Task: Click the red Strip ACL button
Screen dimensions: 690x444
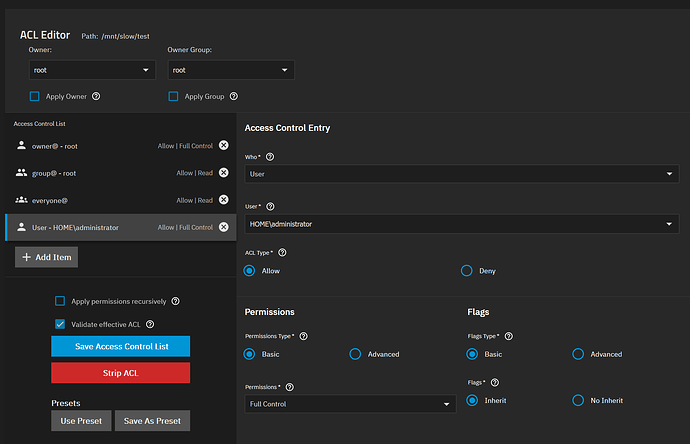Action: pos(121,373)
